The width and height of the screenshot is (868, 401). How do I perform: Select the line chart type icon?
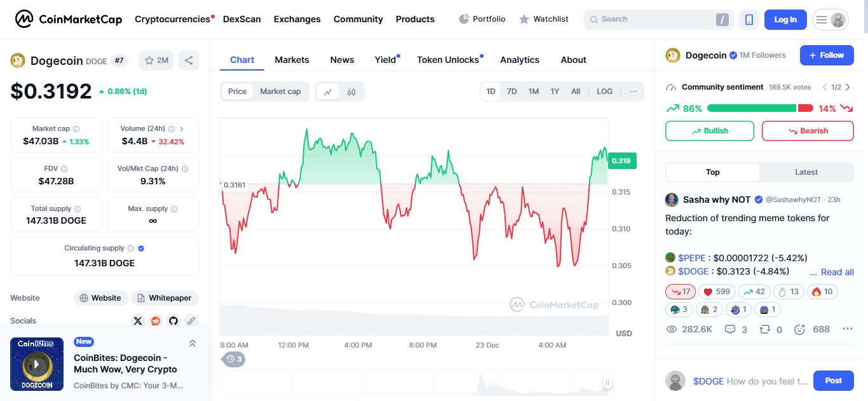tap(328, 92)
